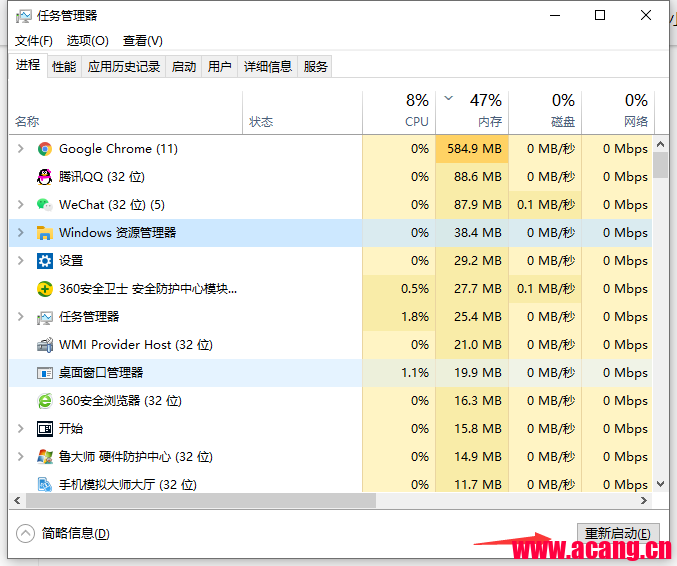Image resolution: width=677 pixels, height=566 pixels.
Task: Click the 开始 process icon
Action: pyautogui.click(x=44, y=429)
